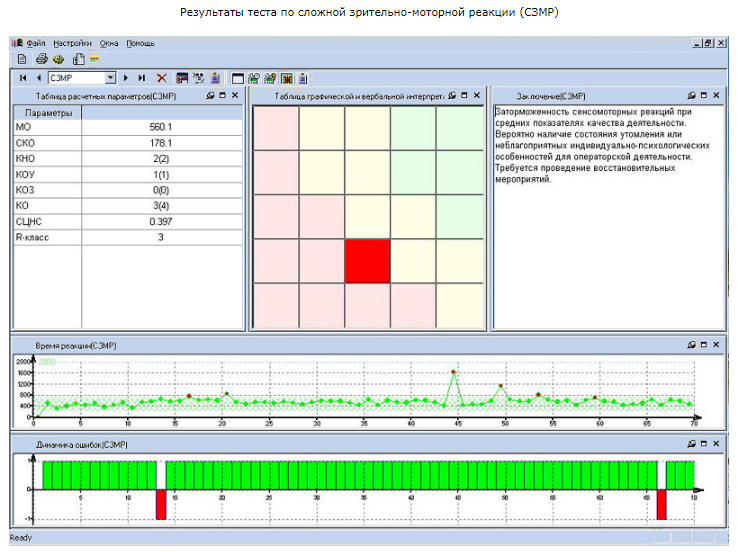
Task: Click the highest peak point on reaction chart
Action: pos(453,372)
